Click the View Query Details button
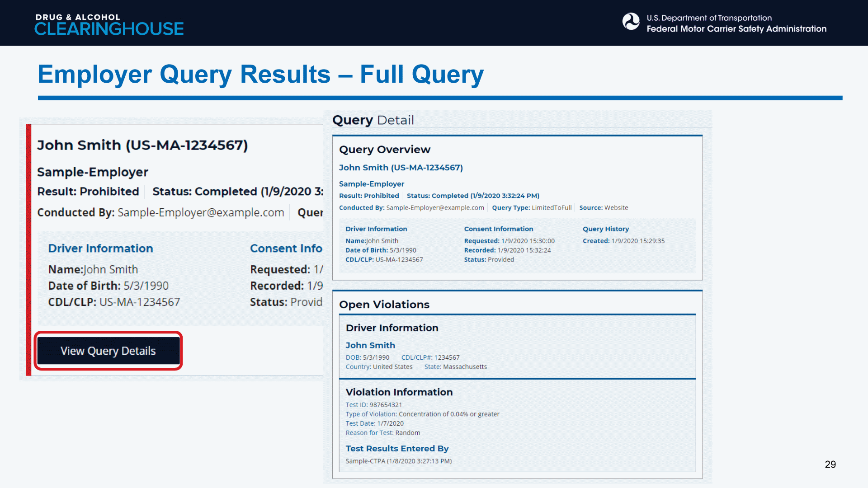The width and height of the screenshot is (868, 488). click(x=108, y=351)
